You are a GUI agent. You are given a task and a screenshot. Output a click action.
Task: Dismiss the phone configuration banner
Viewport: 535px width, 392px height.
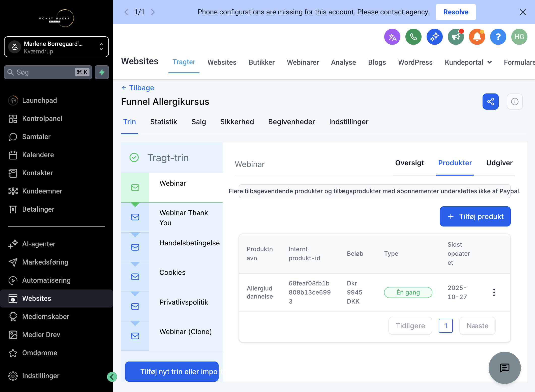pyautogui.click(x=523, y=12)
